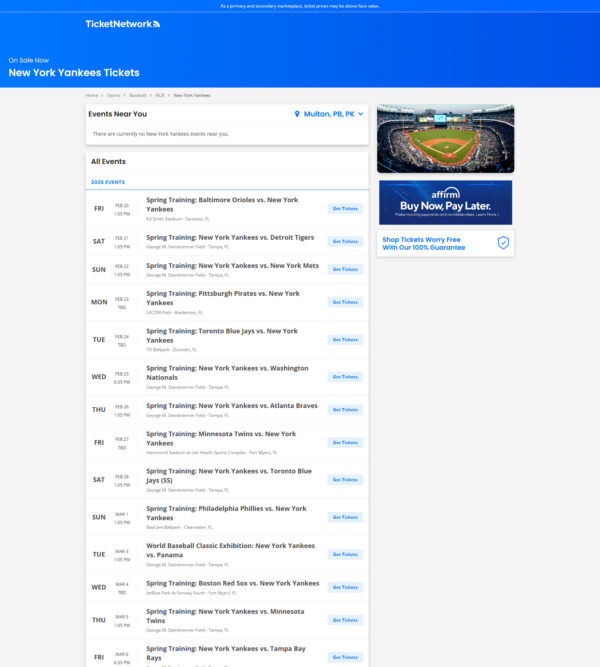
Task: Get tickets for Toronto Blue Jays at TD Ballpark
Action: 345,340
